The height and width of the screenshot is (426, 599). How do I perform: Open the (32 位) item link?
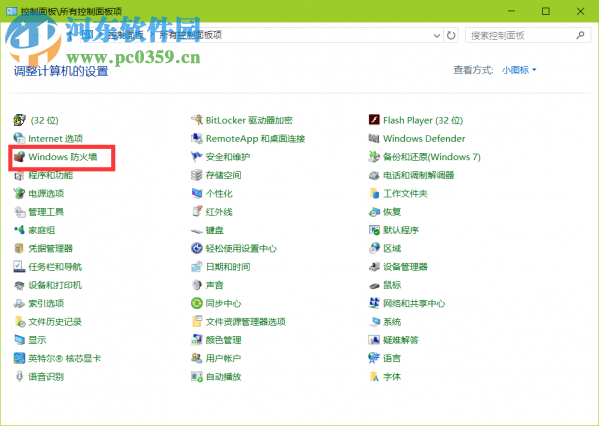(44, 120)
